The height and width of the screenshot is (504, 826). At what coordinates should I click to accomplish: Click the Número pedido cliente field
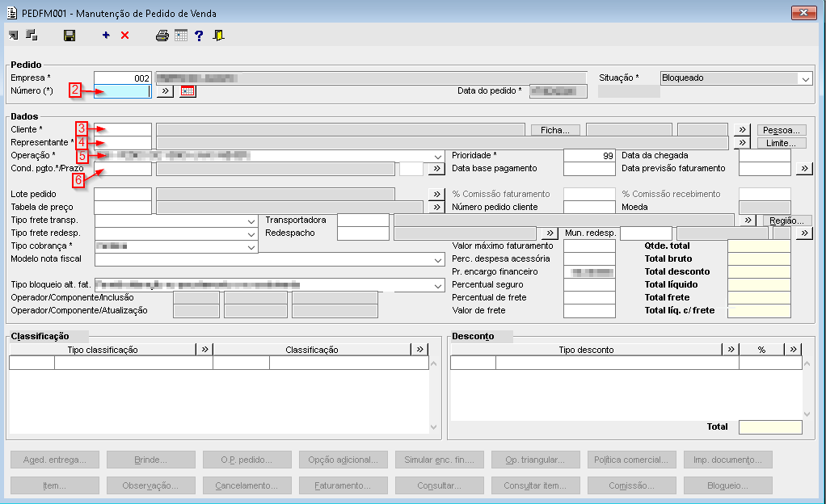pos(589,207)
